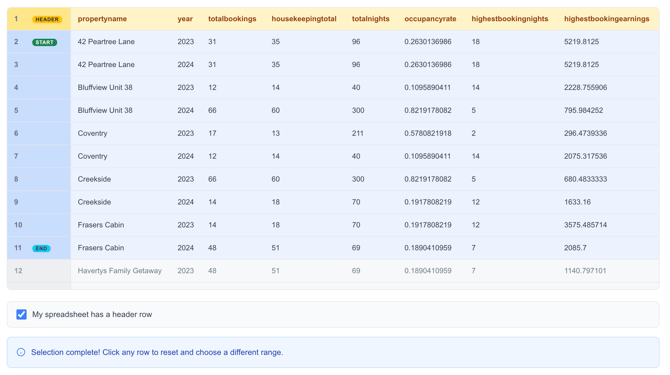This screenshot has height=375, width=670.
Task: Uncheck the header row checkbox
Action: (x=21, y=314)
